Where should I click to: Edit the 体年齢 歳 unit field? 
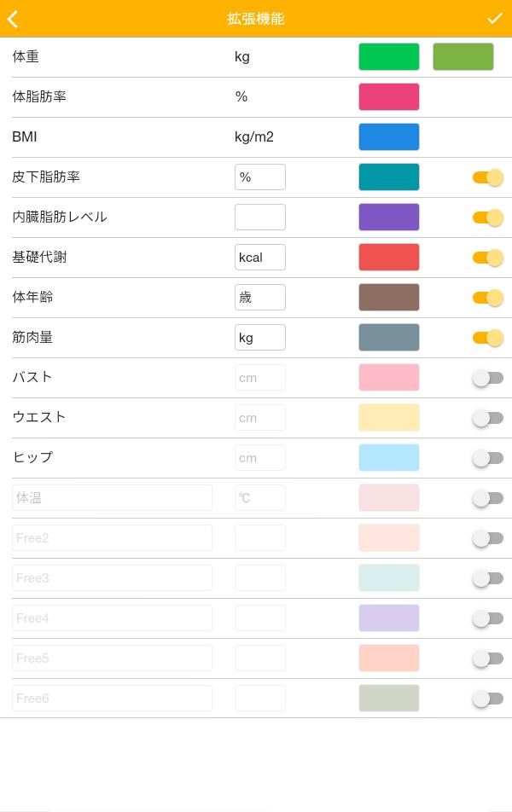point(260,297)
